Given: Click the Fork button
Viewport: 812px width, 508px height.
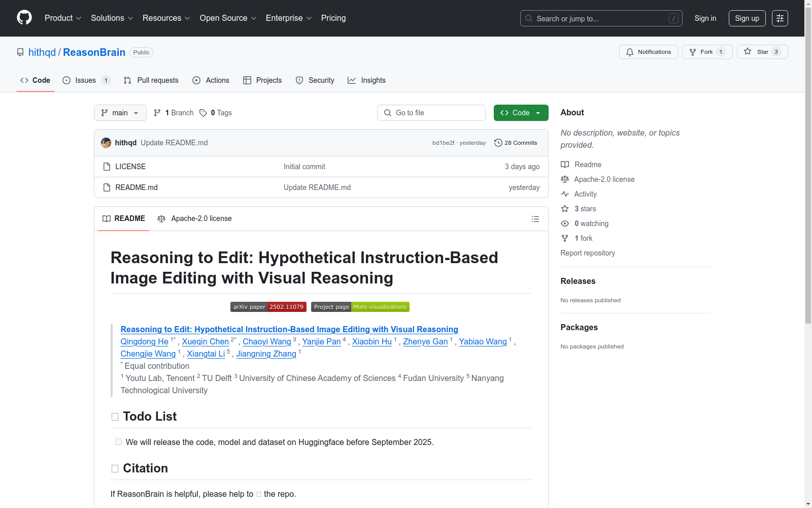Looking at the screenshot, I should point(707,52).
